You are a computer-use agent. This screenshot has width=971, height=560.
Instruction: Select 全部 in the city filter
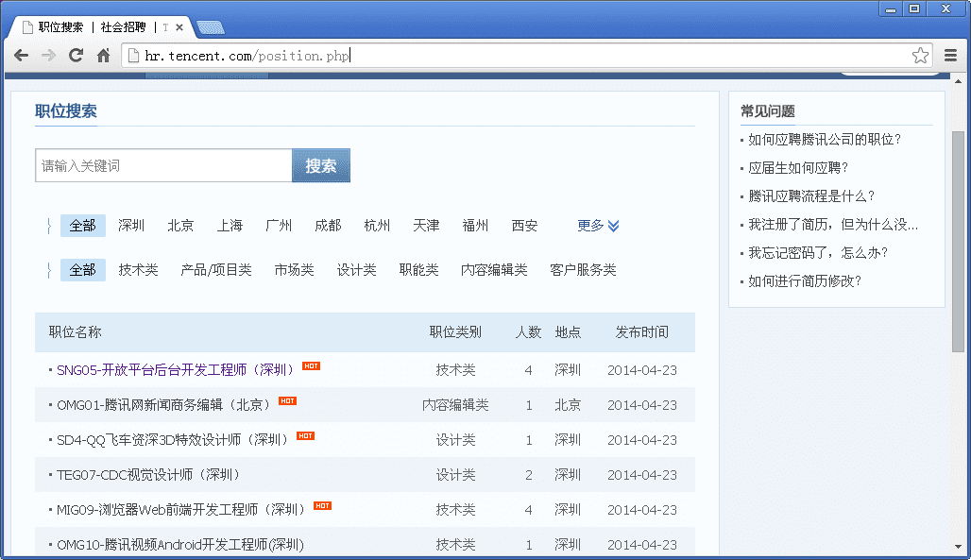pos(83,226)
